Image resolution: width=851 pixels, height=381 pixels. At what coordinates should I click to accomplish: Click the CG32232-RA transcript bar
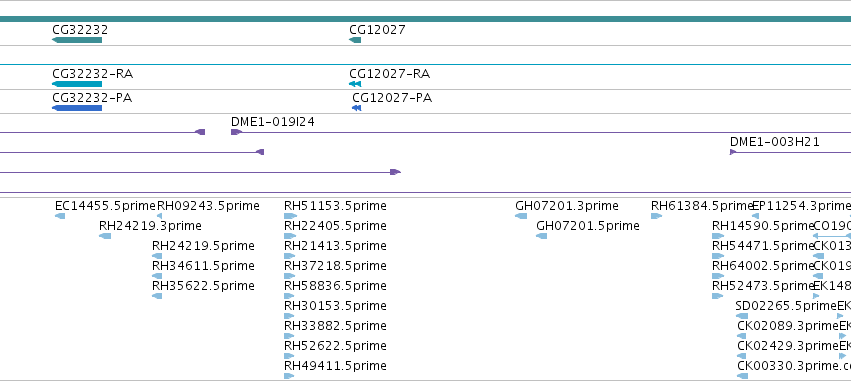click(x=77, y=84)
